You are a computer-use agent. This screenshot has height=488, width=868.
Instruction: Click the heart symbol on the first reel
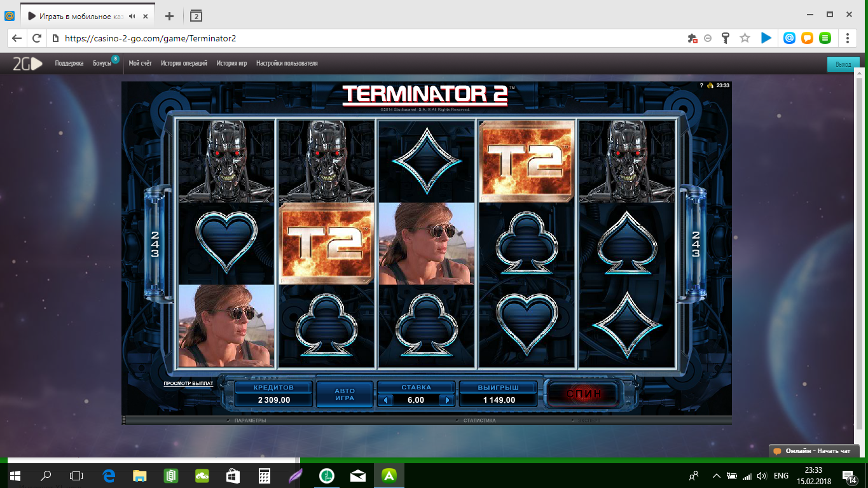click(226, 244)
